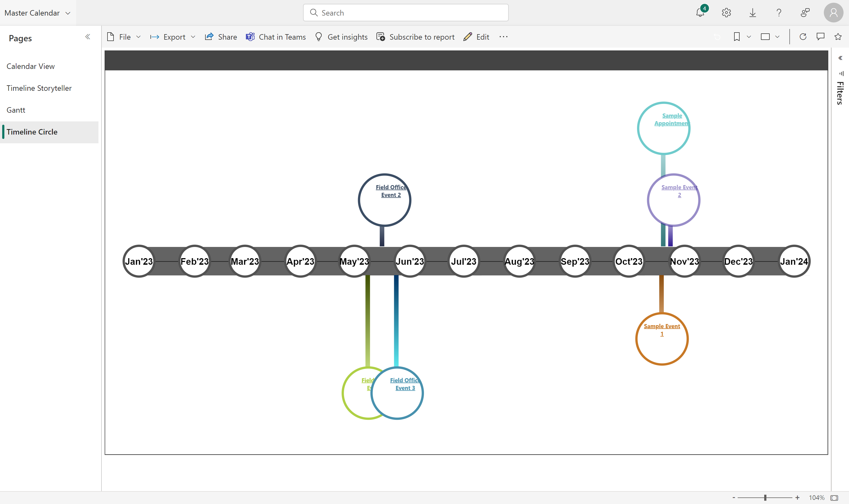The height and width of the screenshot is (504, 849).
Task: Open the Filters pane label
Action: (x=840, y=93)
